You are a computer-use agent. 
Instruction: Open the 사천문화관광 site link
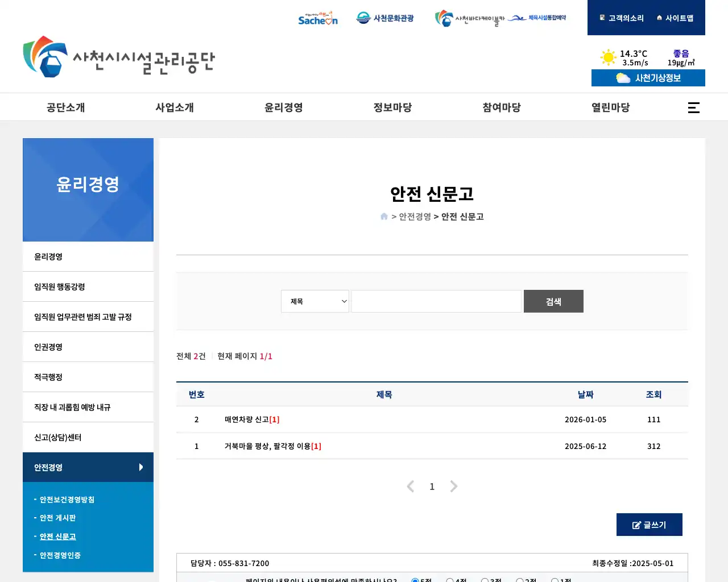tap(385, 18)
